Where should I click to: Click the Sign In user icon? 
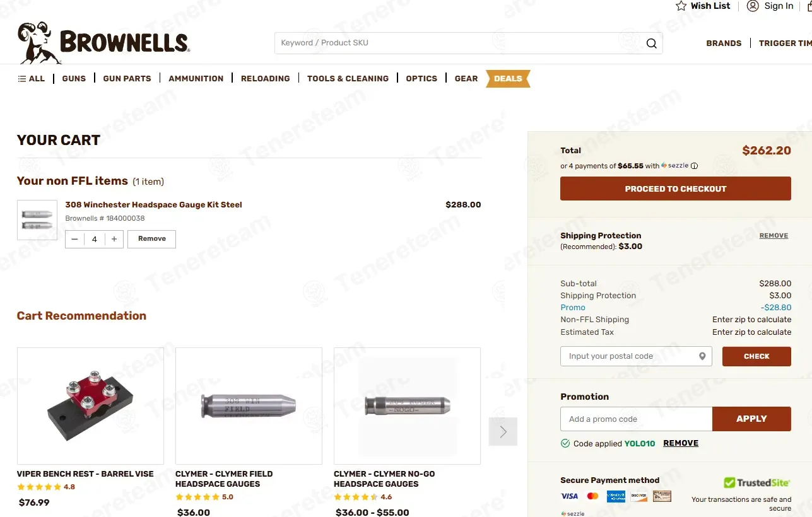tap(753, 6)
